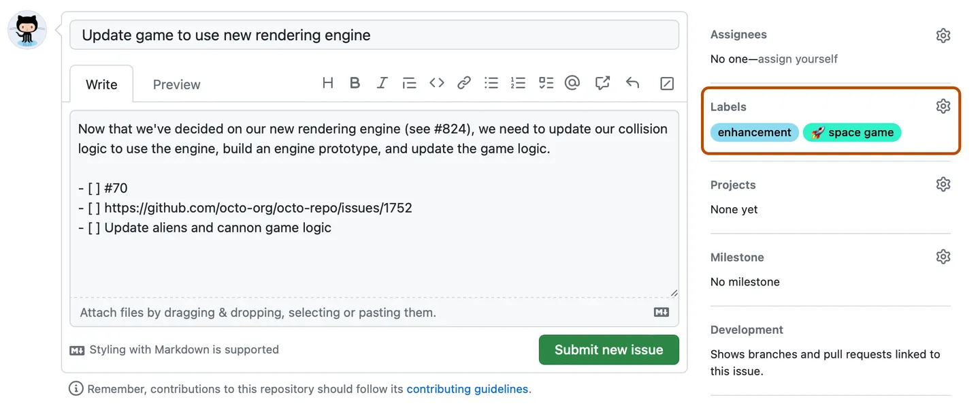Select the Write tab

[x=101, y=84]
